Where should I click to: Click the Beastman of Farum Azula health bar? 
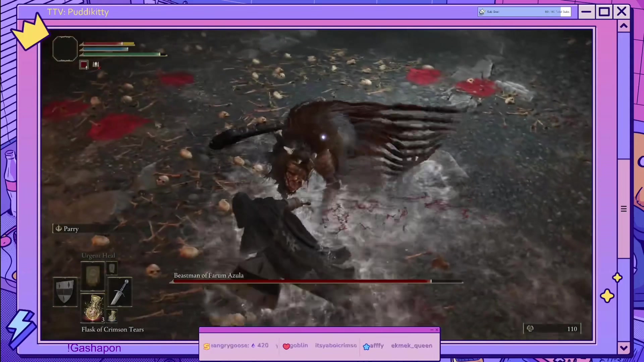(x=317, y=282)
